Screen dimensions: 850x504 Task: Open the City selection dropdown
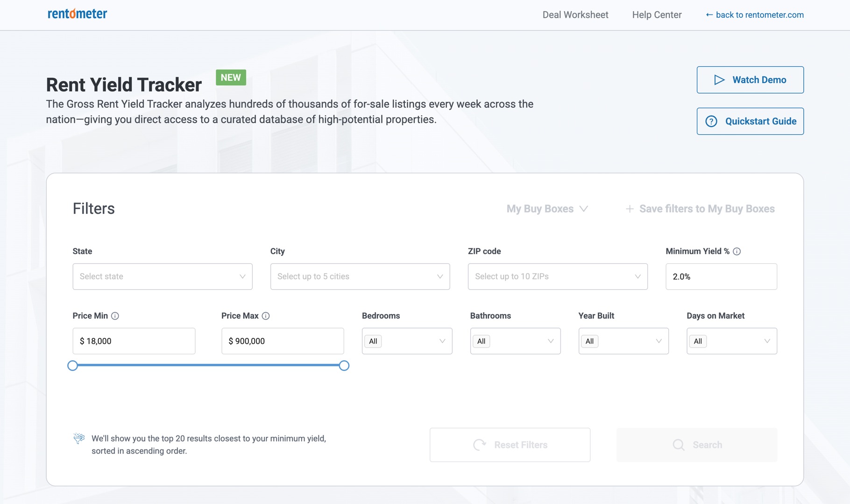click(x=360, y=277)
